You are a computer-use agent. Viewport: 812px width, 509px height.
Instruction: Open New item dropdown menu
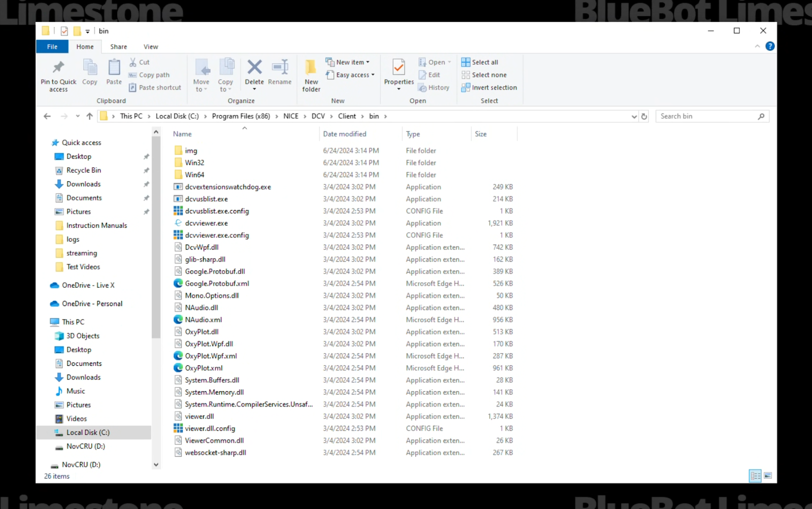coord(348,62)
